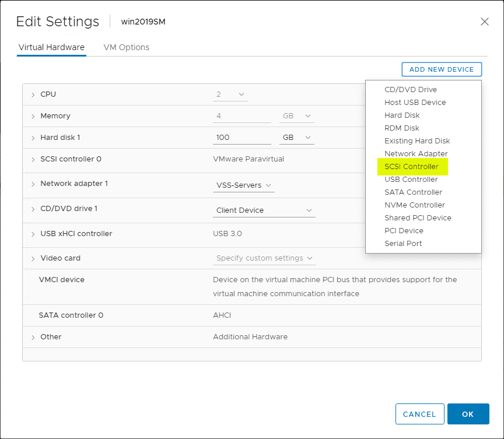This screenshot has width=504, height=439.
Task: Click the ADD NEW DEVICE button
Action: 442,69
